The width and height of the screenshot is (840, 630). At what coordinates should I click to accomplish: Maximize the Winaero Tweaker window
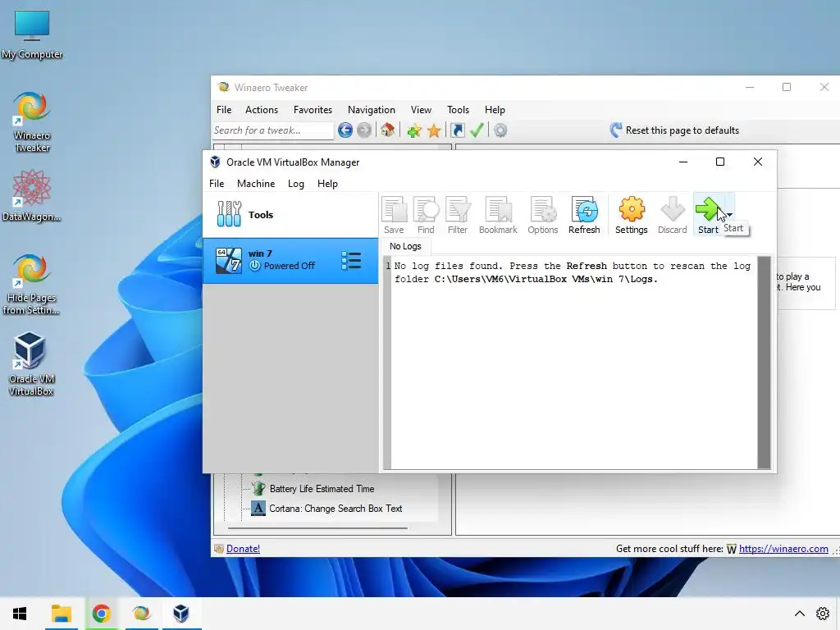pyautogui.click(x=787, y=87)
